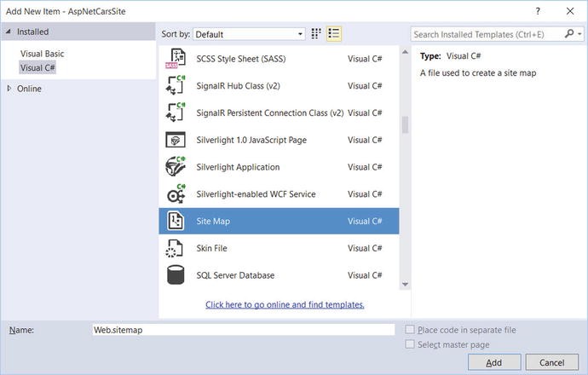
Task: Collapse the Installed templates node
Action: coord(8,32)
